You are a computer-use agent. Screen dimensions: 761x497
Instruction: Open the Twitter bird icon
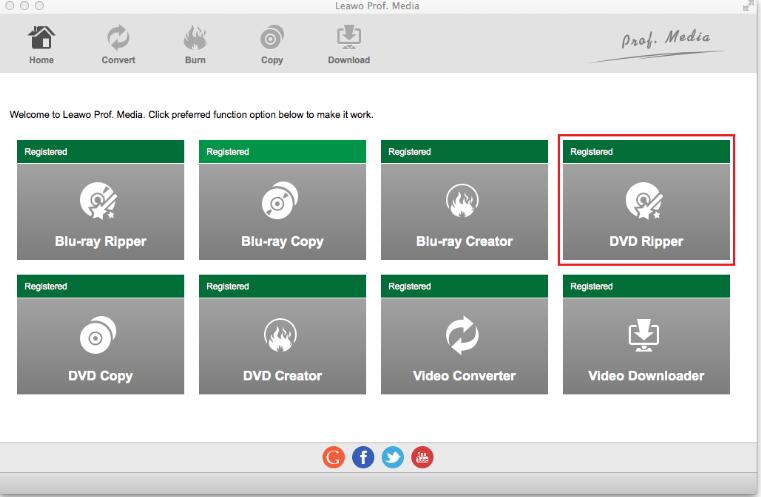(393, 457)
